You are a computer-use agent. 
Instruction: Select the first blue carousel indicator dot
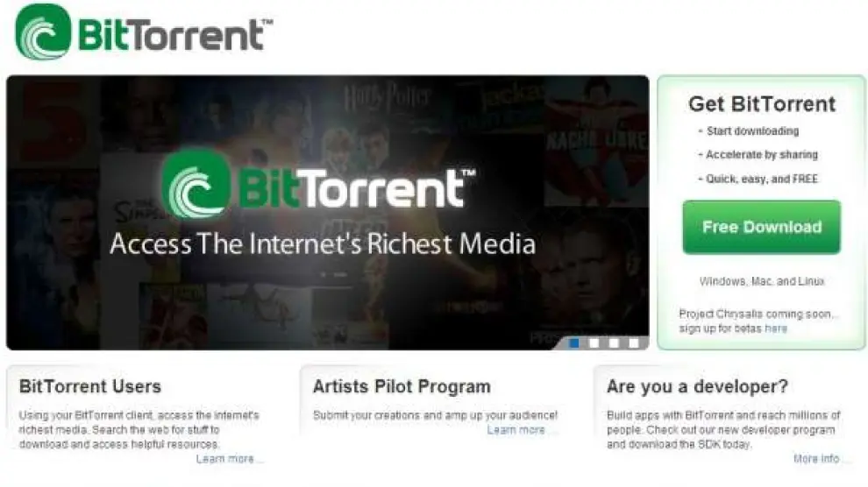[574, 343]
